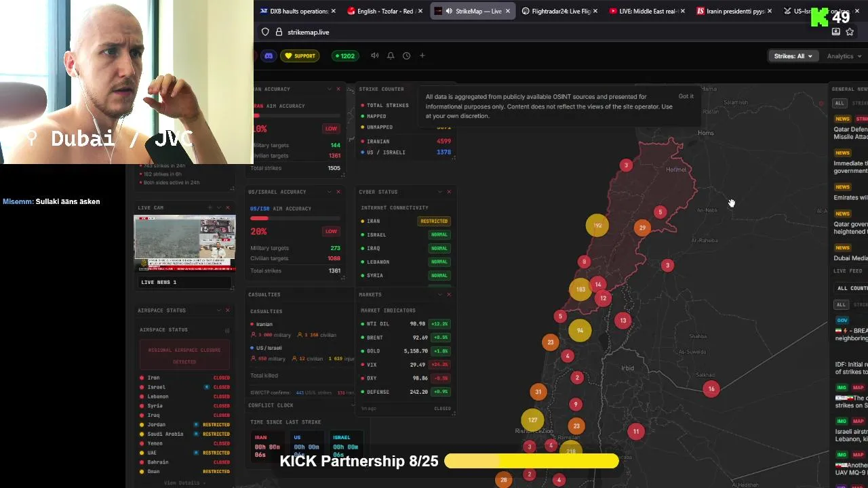Screen dimensions: 868x488
Task: Open the Analytics dropdown
Action: point(844,56)
